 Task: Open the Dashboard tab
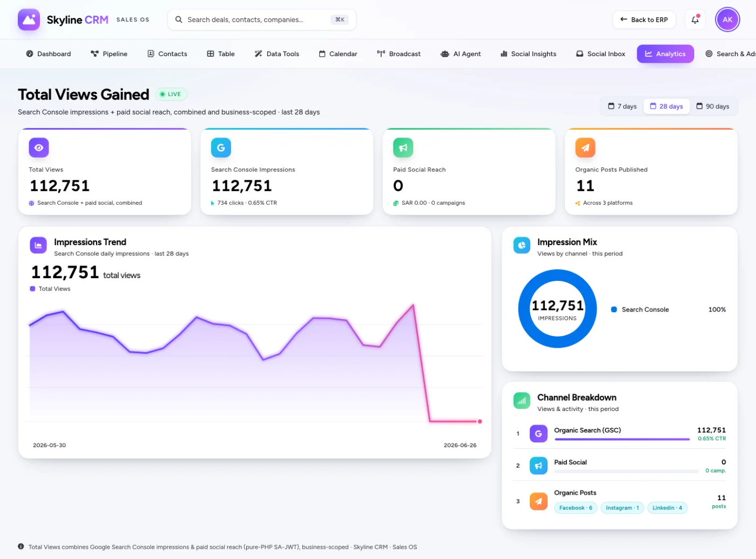point(49,54)
